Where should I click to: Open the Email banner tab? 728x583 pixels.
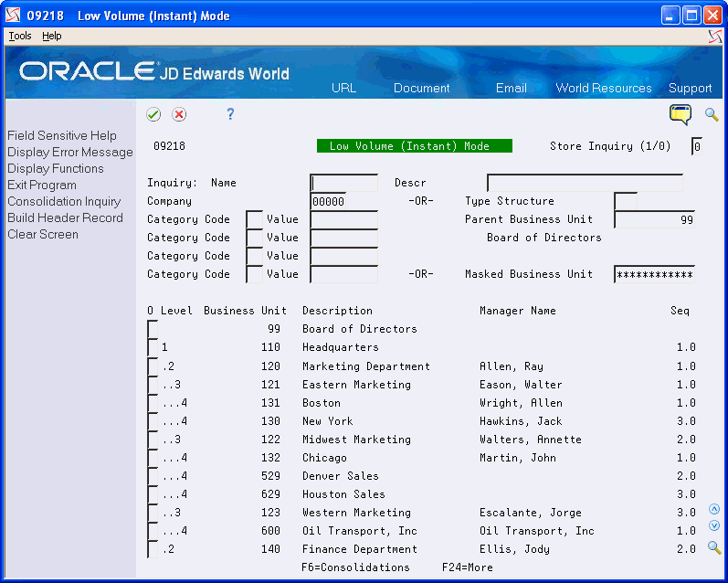[512, 89]
